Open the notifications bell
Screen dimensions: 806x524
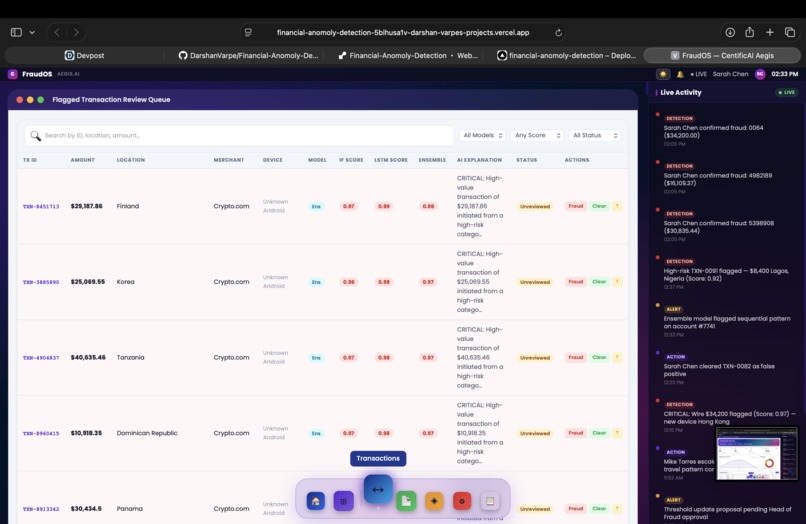[x=680, y=74]
